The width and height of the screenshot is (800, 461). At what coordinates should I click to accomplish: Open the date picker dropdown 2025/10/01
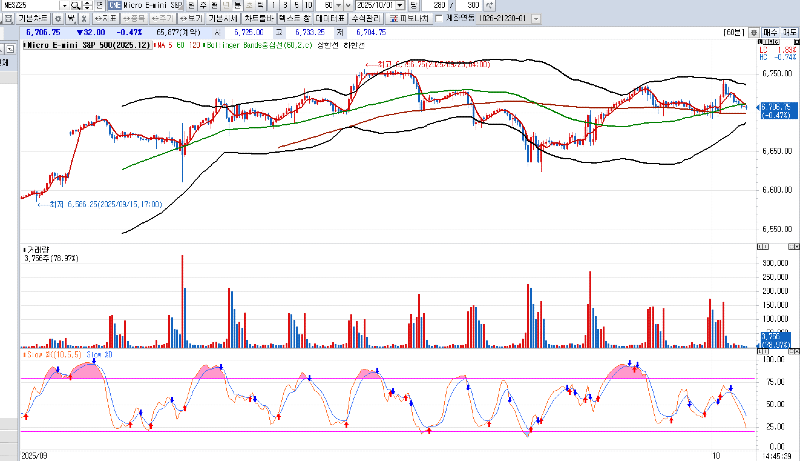click(x=400, y=5)
